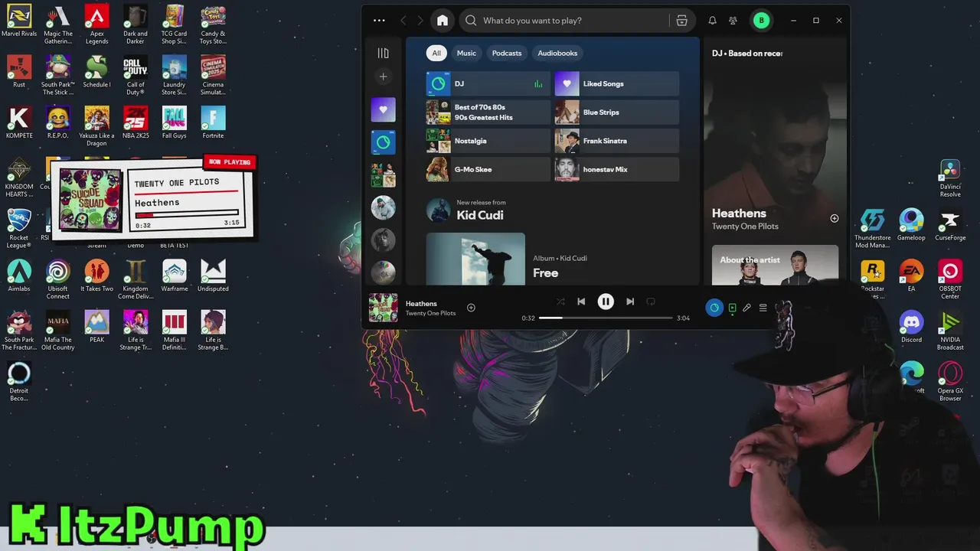The width and height of the screenshot is (980, 551).
Task: Open Liked Songs from library sidebar
Action: point(384,109)
